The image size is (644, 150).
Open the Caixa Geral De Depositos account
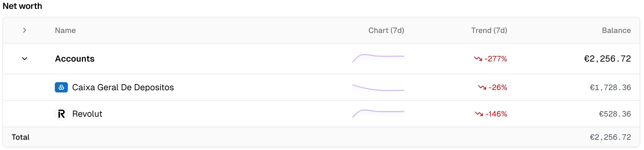click(123, 87)
